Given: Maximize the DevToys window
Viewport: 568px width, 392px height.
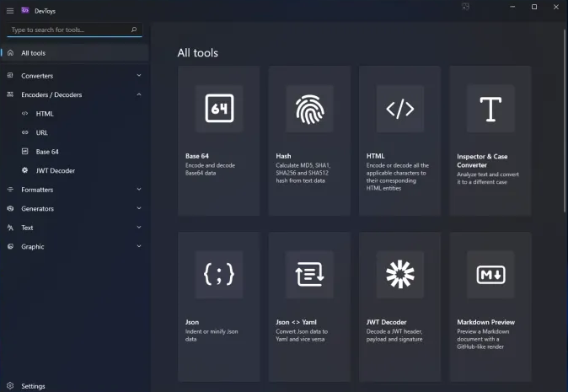Looking at the screenshot, I should pos(534,7).
